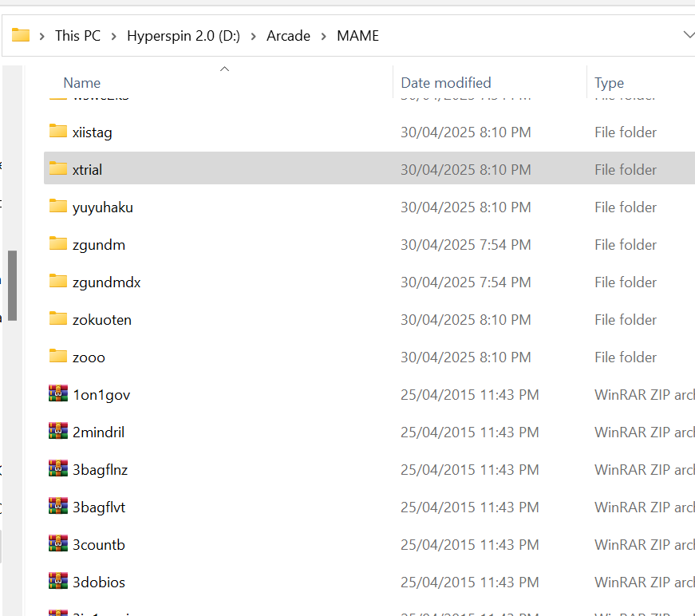Screen dimensions: 695x616
Task: Go to Hyperspin 2.0 (D:) in the breadcrumb
Action: (184, 35)
